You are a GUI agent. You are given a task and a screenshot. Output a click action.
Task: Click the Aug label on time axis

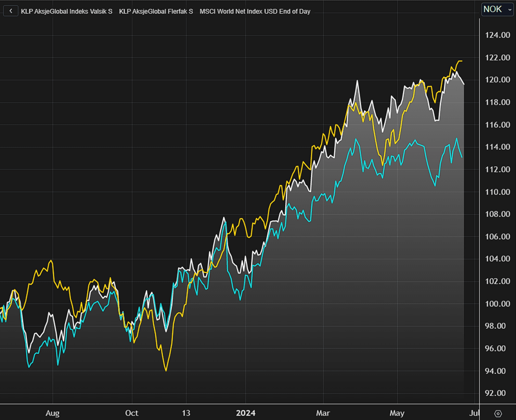click(52, 413)
